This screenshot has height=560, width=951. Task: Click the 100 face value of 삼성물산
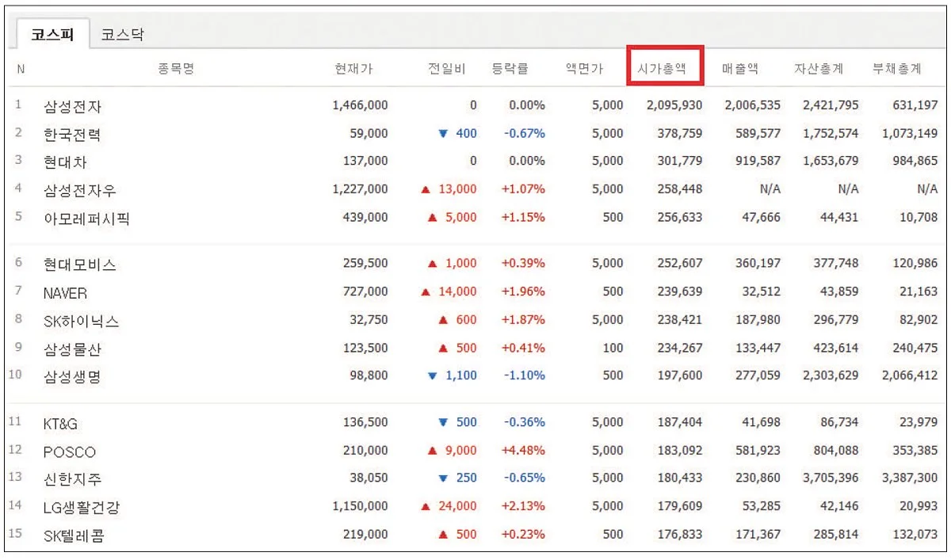click(613, 348)
